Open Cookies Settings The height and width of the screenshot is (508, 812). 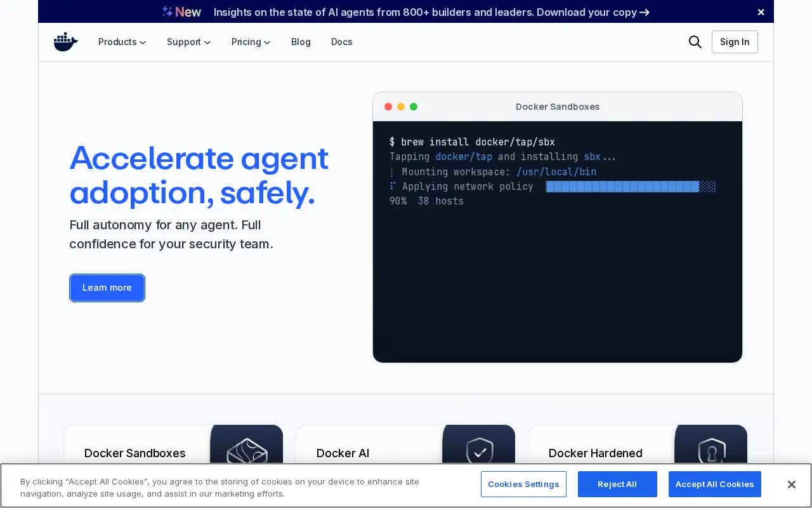pyautogui.click(x=523, y=485)
